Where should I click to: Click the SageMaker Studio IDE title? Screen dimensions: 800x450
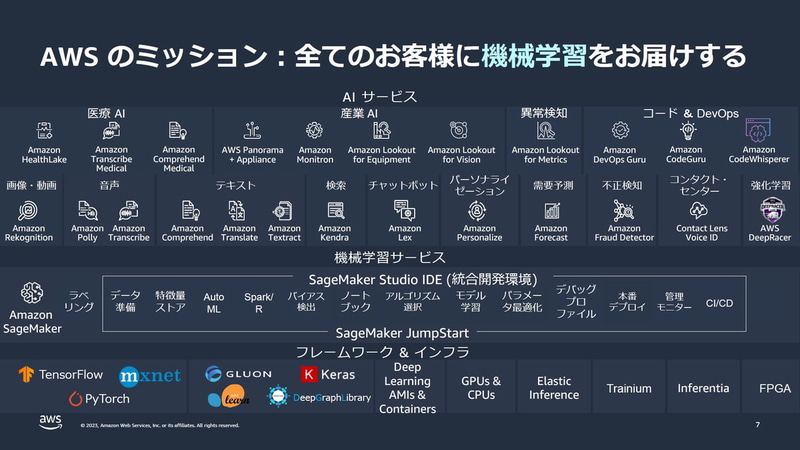click(423, 280)
